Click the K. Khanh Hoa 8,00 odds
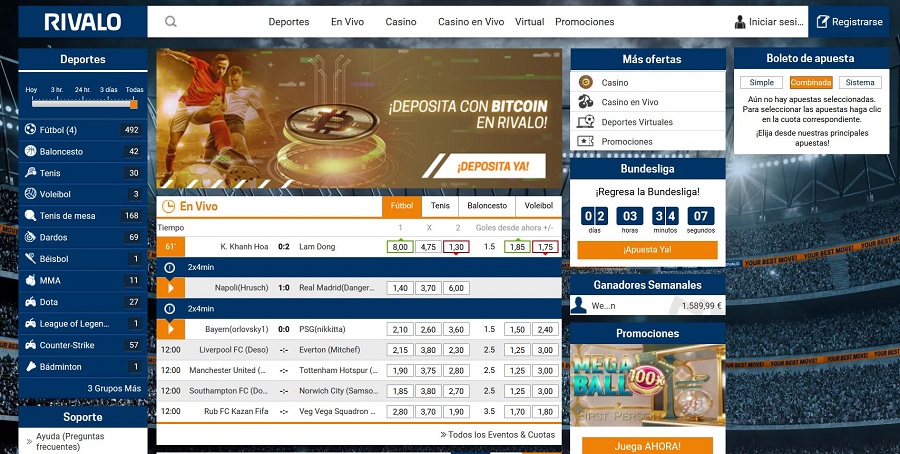The image size is (900, 454). coord(400,247)
